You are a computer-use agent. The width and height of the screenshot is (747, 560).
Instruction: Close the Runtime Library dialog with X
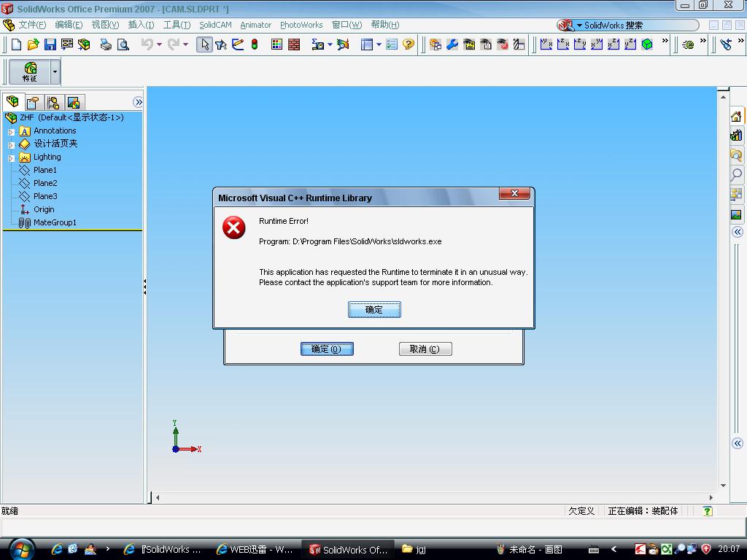[x=514, y=193]
